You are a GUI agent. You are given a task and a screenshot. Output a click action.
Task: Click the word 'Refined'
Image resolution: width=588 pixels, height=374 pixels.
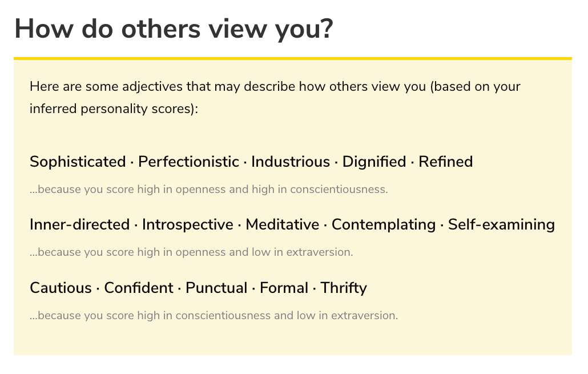pos(445,162)
